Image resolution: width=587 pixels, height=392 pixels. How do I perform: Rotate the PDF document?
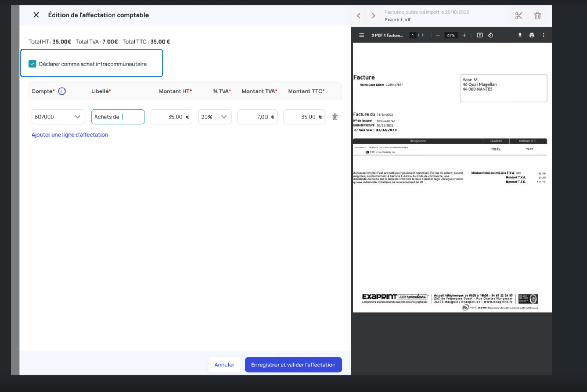[490, 35]
